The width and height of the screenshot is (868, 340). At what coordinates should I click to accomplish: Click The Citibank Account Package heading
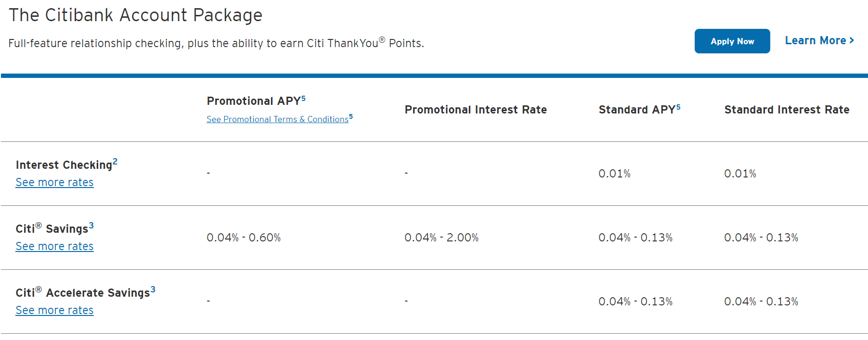point(136,15)
